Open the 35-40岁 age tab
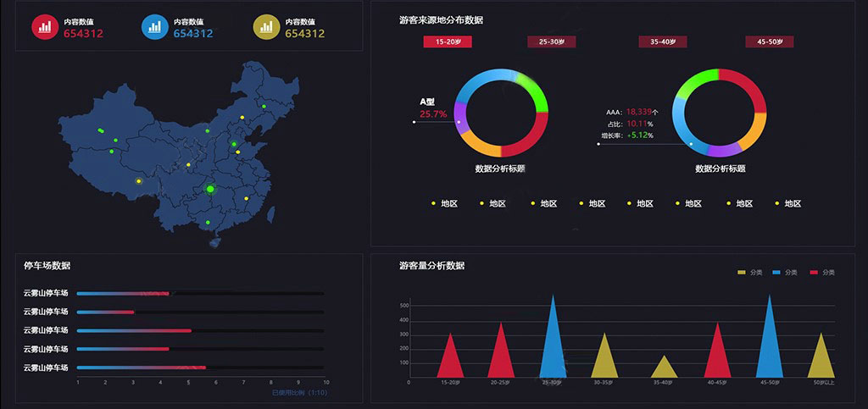 (662, 41)
